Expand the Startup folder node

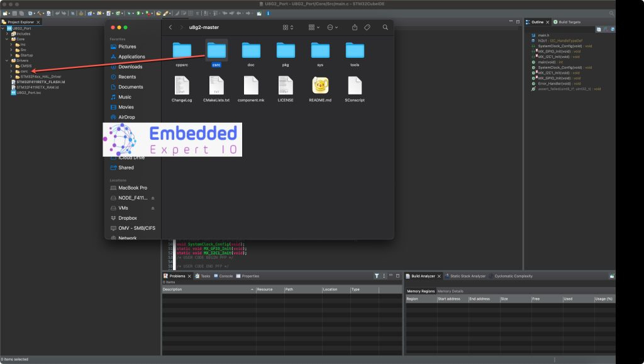[11, 55]
